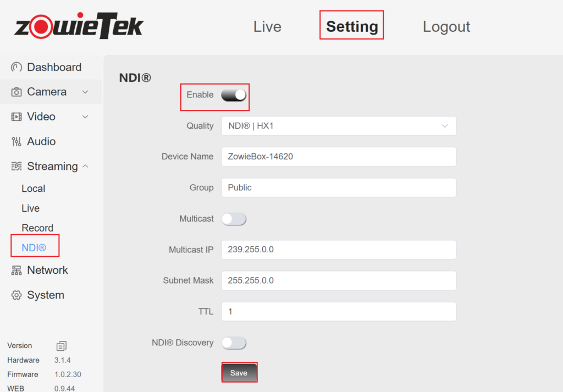Click the ZowieTek logo

coord(79,26)
